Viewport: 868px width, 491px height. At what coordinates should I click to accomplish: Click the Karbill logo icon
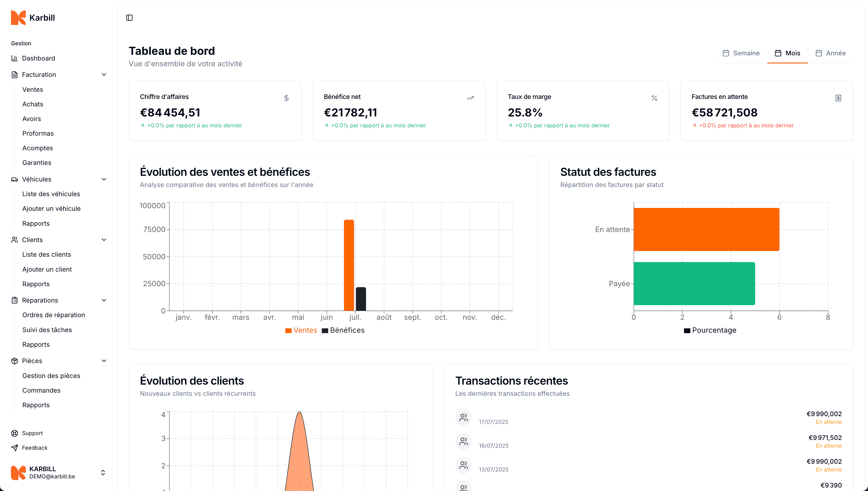(18, 17)
